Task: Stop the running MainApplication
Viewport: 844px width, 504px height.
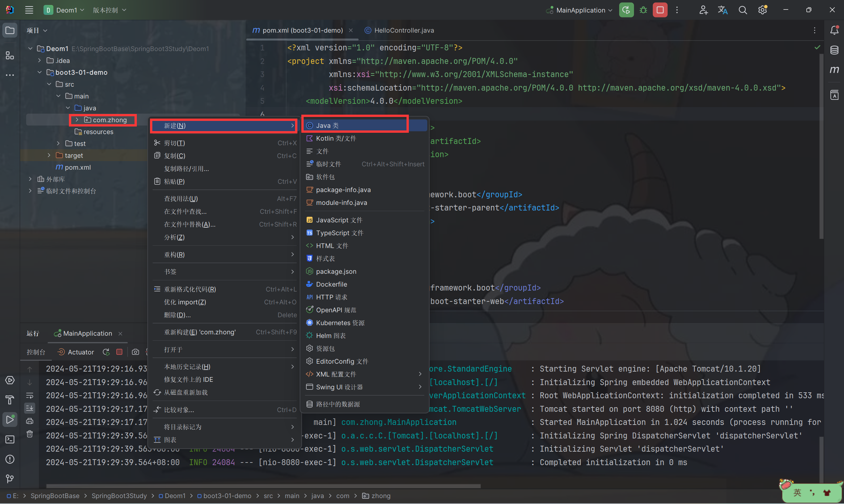Action: pos(660,10)
